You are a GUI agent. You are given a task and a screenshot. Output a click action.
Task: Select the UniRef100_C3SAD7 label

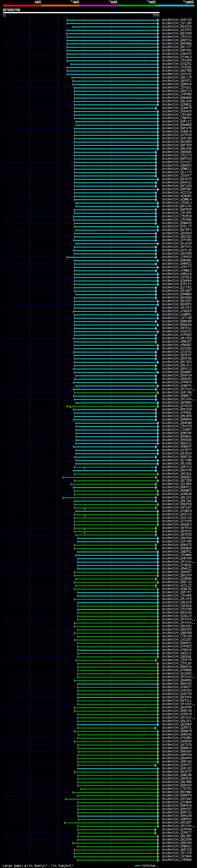(177, 430)
